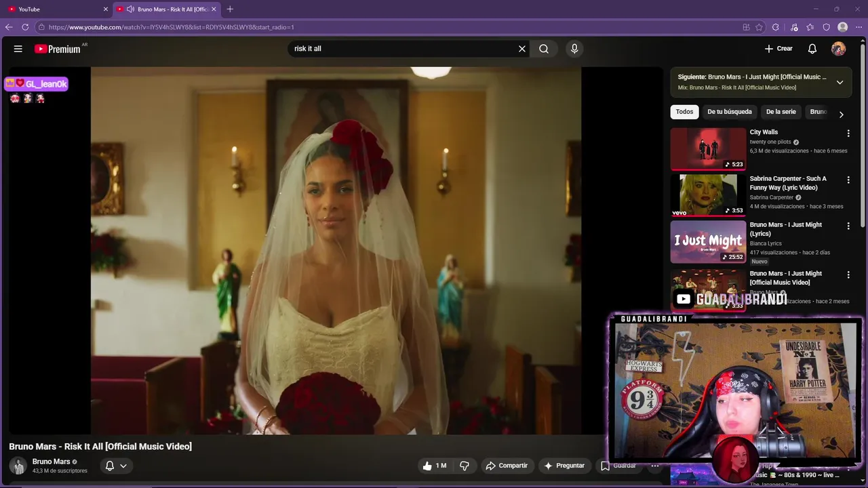Open the favorites list icon

point(810,27)
